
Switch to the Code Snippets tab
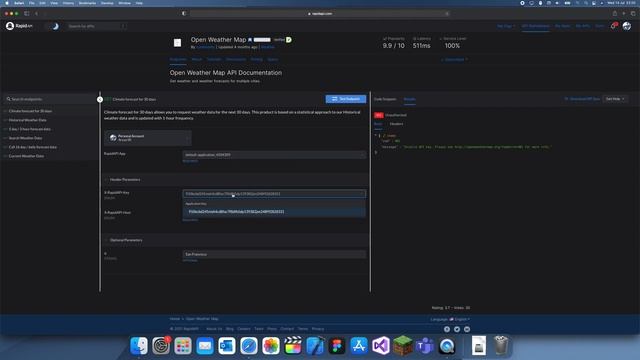(385, 99)
